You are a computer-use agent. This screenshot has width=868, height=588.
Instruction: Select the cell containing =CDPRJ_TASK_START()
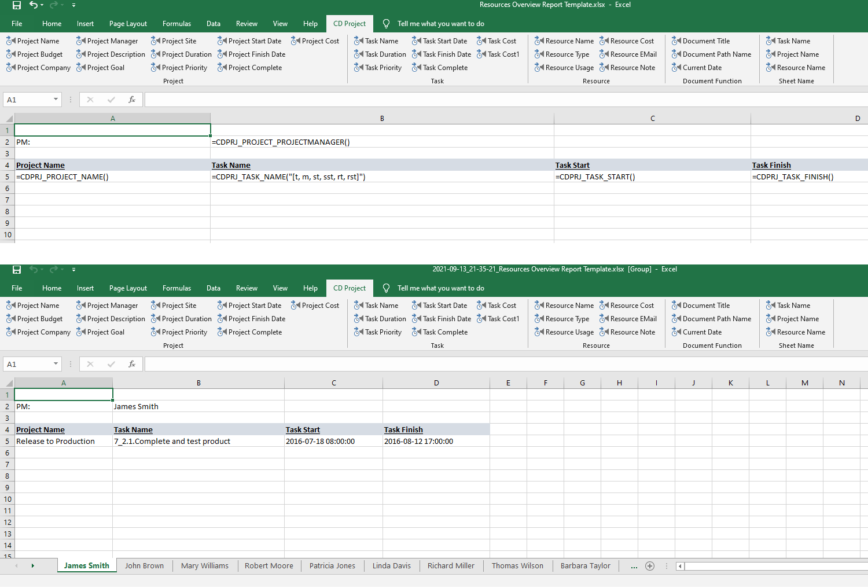[x=652, y=177]
